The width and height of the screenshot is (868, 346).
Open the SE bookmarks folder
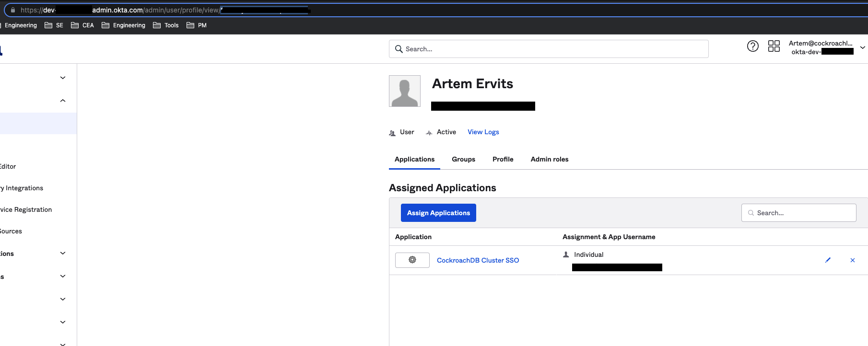[x=54, y=25]
